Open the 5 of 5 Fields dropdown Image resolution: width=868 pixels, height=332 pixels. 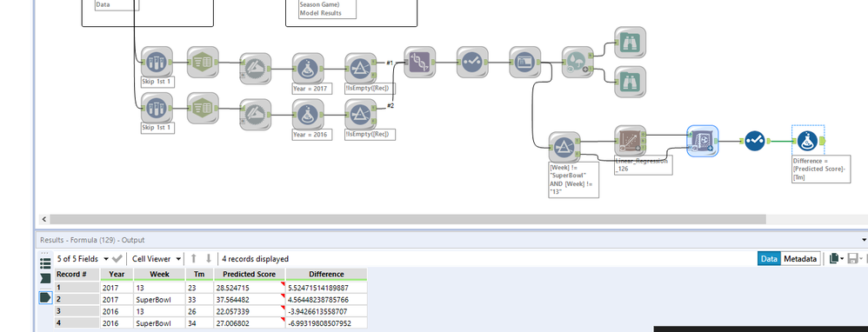click(83, 258)
